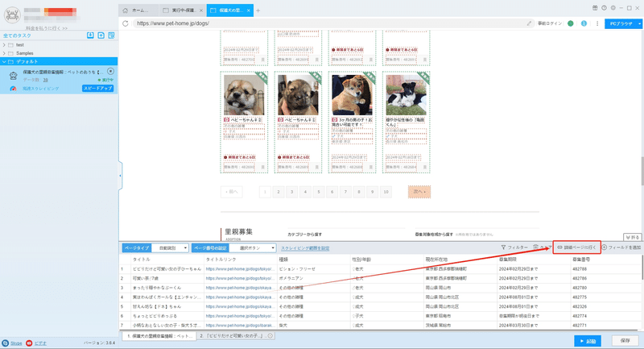Click the 保存 save button

click(625, 341)
